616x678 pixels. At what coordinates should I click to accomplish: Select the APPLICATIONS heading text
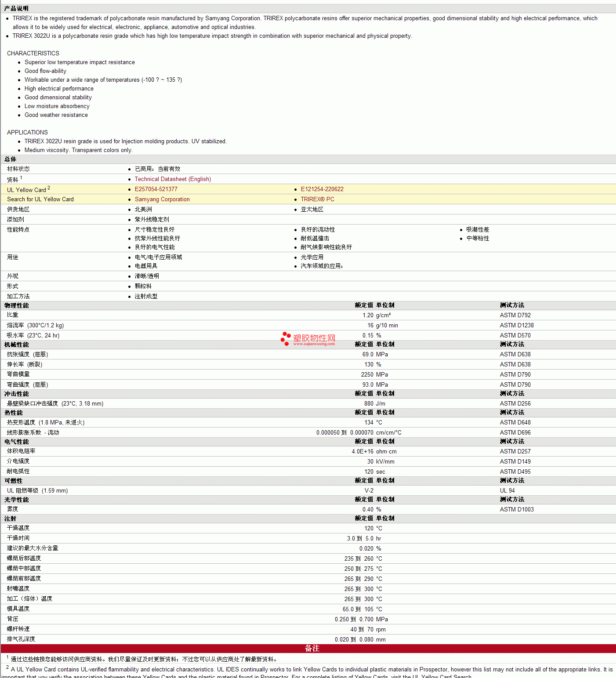27,132
